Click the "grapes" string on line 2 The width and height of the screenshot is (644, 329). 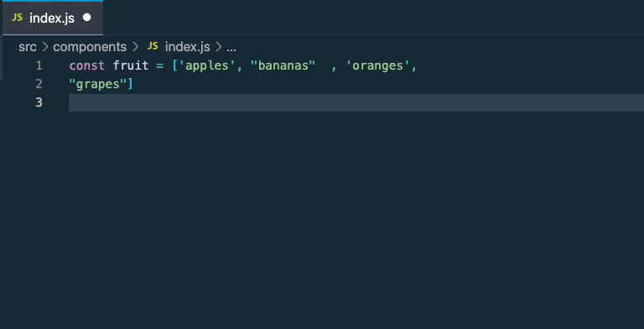tap(98, 84)
